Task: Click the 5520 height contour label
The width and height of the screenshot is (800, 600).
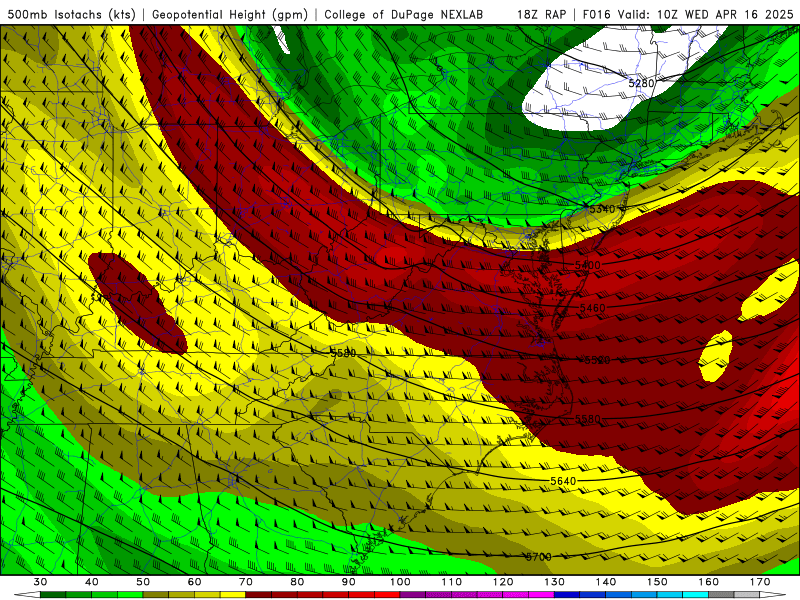Action: click(597, 360)
